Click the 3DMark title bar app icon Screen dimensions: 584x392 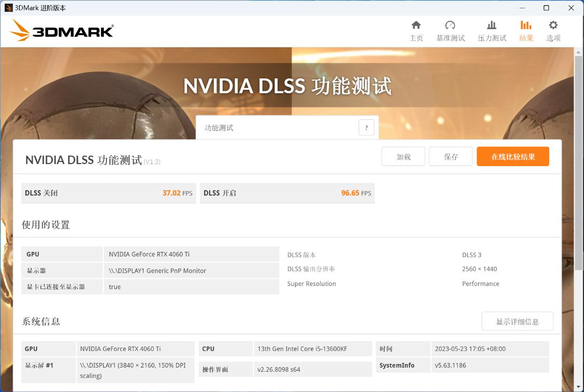tap(8, 8)
